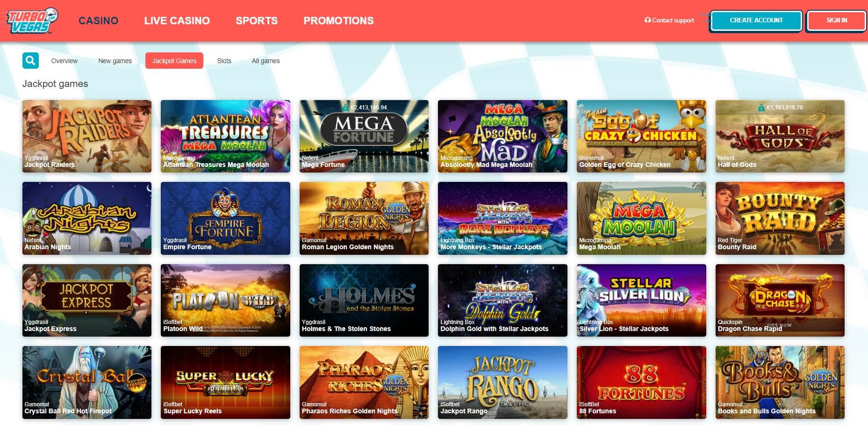Open the 88 Fortunes game tile
Viewport: 868px width, 425px height.
pos(641,382)
